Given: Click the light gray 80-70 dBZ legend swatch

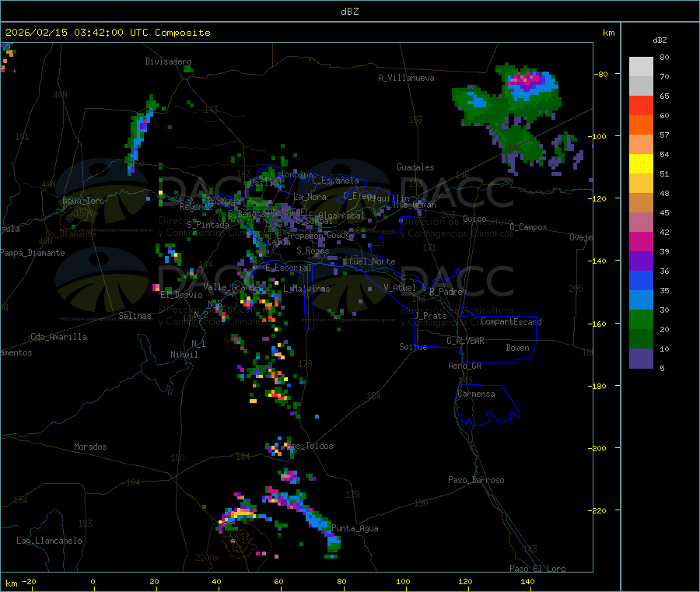Looking at the screenshot, I should pyautogui.click(x=641, y=67).
